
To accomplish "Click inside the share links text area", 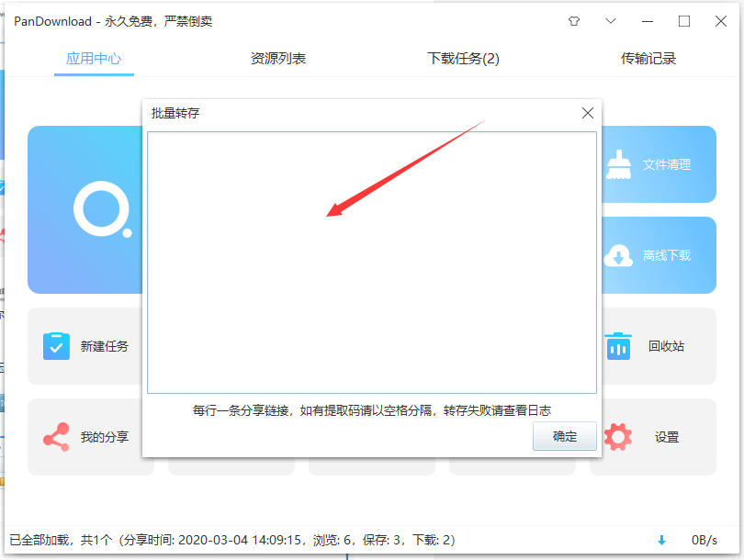I will (371, 263).
